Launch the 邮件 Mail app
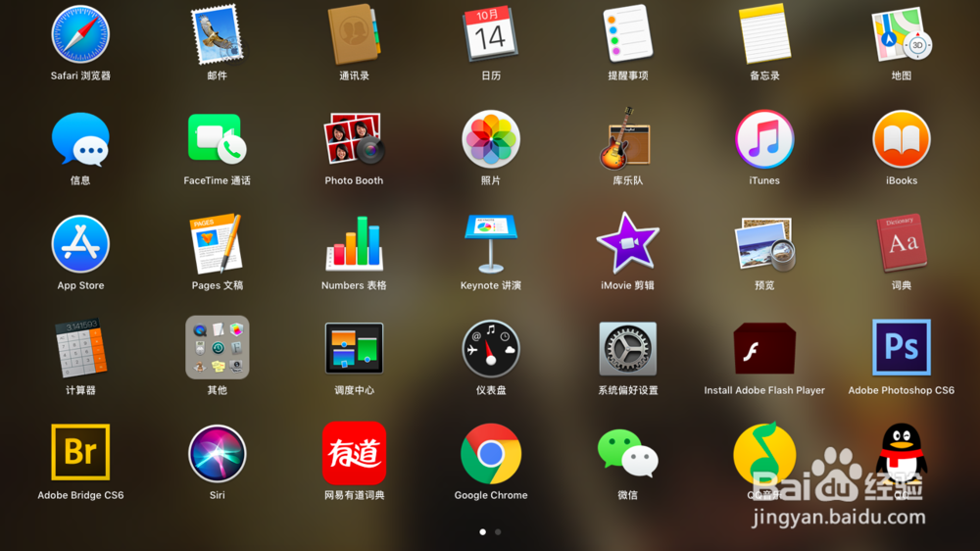 pos(217,34)
